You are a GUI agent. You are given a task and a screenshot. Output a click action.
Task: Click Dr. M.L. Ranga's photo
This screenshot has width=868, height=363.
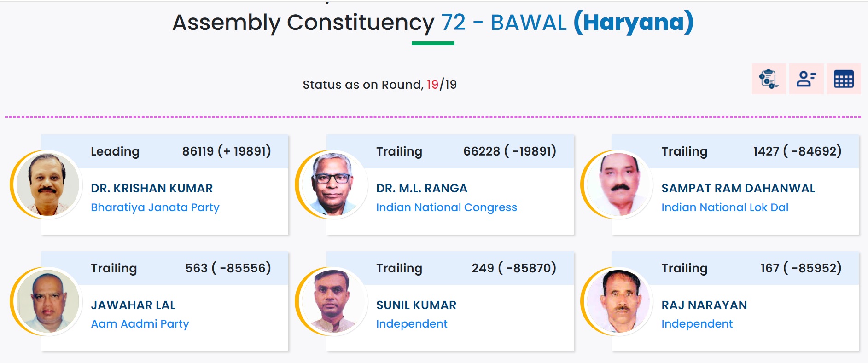pyautogui.click(x=333, y=184)
